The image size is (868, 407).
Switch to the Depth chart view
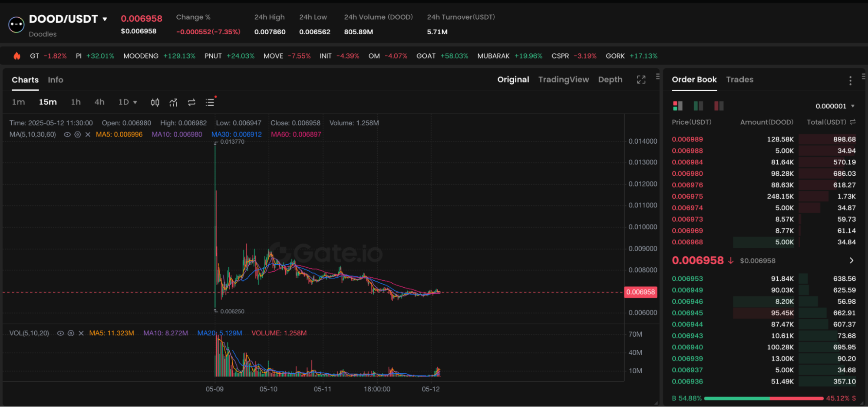pyautogui.click(x=610, y=79)
